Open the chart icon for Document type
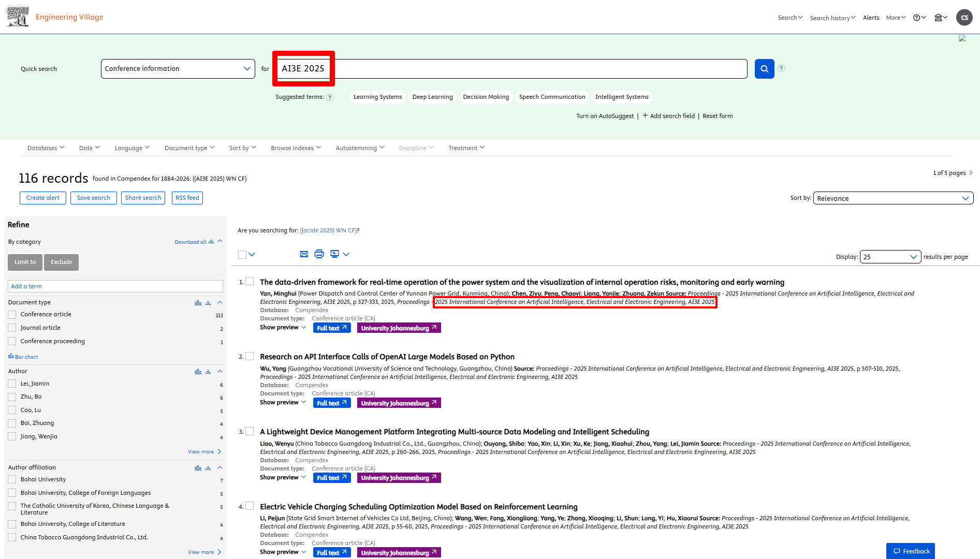This screenshot has width=980, height=559. pyautogui.click(x=198, y=303)
